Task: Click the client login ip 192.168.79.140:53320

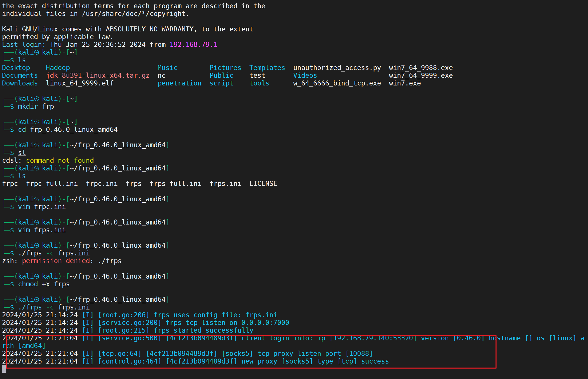Action: pos(373,338)
